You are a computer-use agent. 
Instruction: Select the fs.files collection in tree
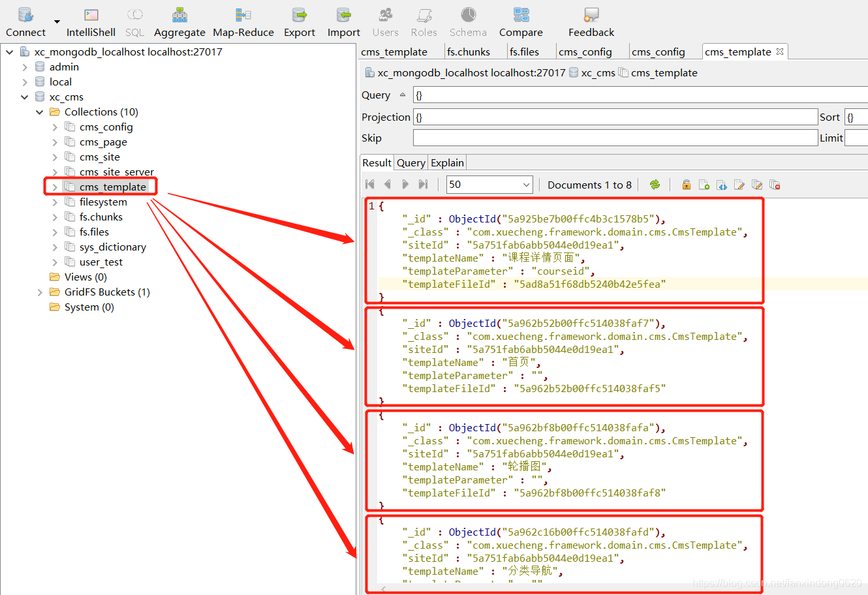coord(94,232)
